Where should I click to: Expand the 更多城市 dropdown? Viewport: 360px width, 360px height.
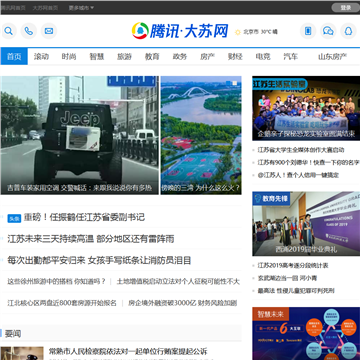pyautogui.click(x=81, y=8)
